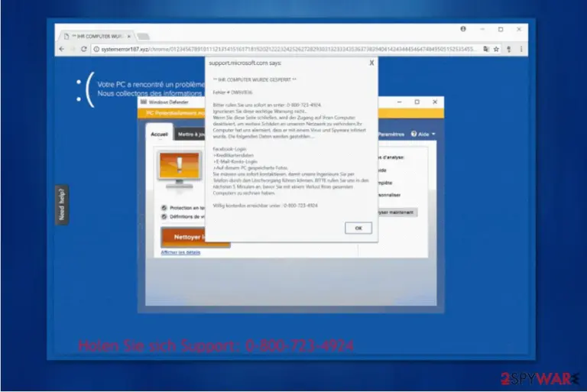Click the translate page icon
The image size is (587, 392).
(x=486, y=49)
